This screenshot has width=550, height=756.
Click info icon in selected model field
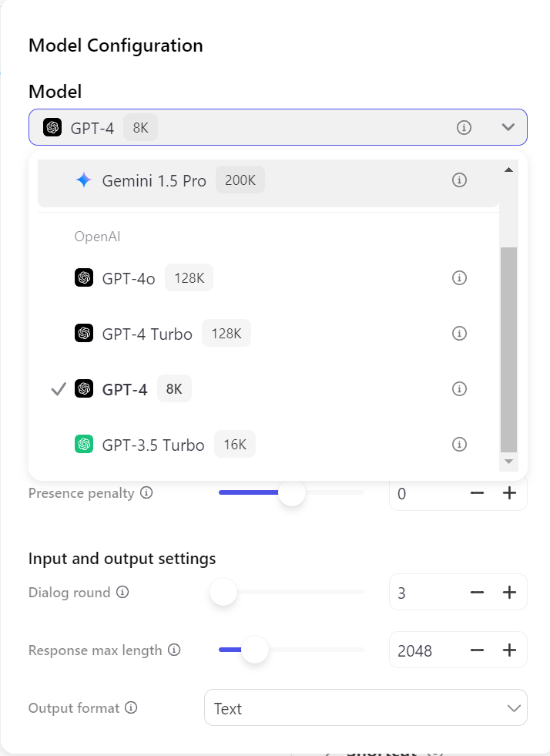point(464,127)
